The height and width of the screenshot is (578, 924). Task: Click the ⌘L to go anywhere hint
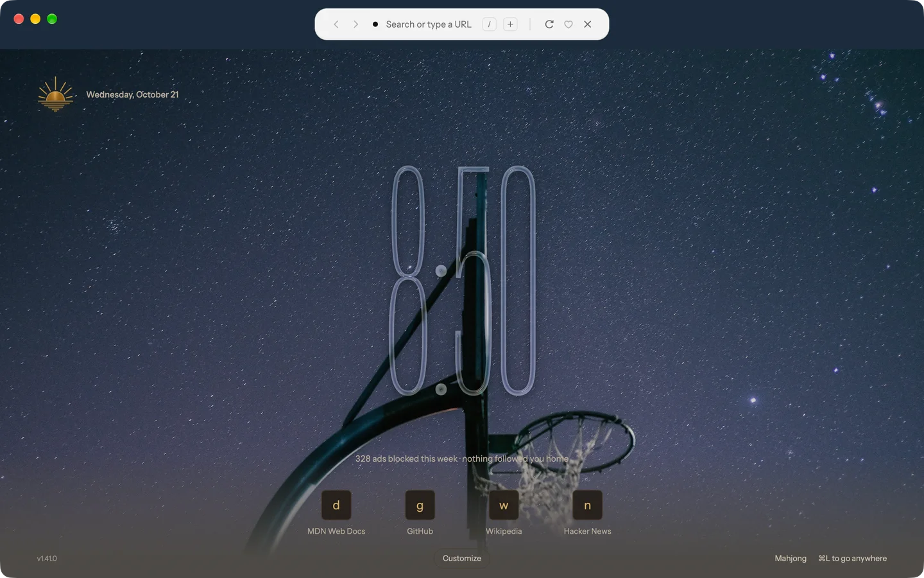tap(853, 558)
